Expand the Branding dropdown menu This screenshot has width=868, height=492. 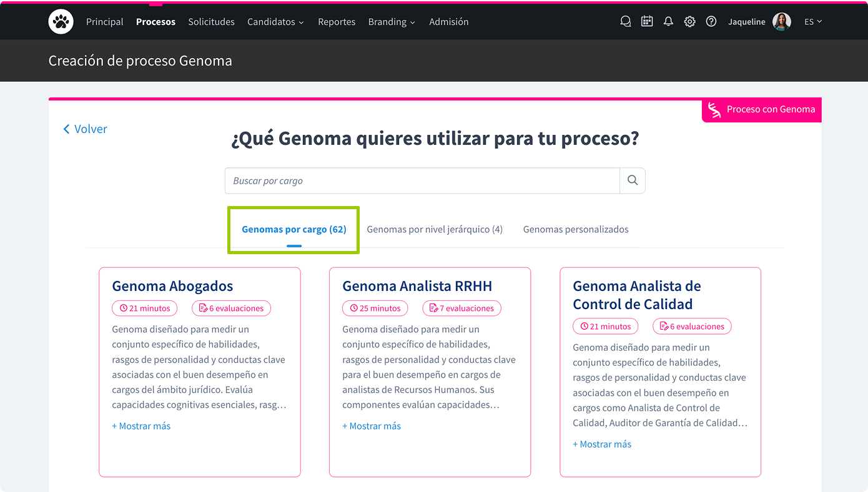[x=392, y=22]
